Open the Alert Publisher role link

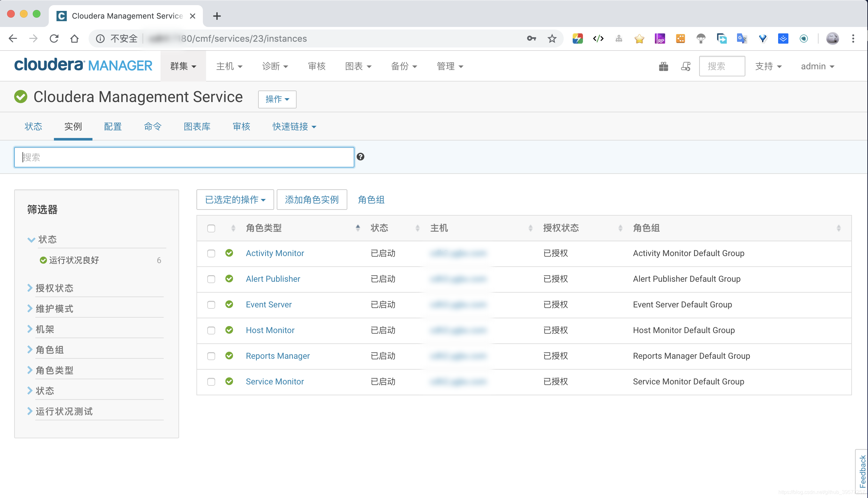(x=273, y=279)
